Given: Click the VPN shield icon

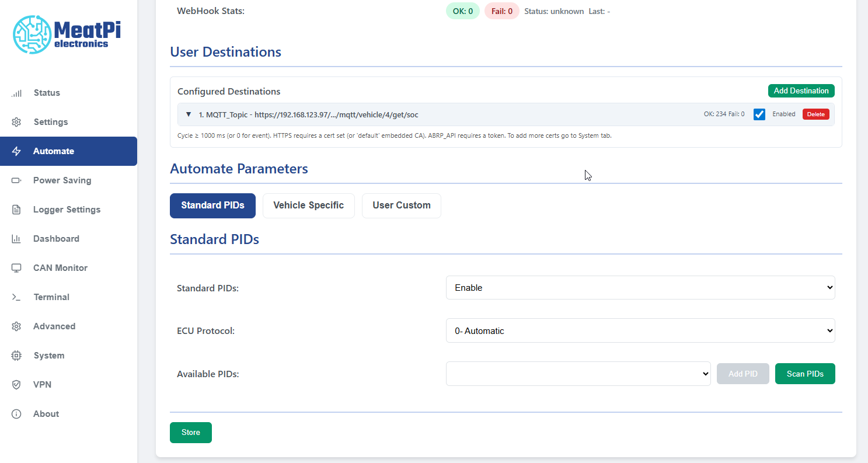Looking at the screenshot, I should (x=16, y=385).
